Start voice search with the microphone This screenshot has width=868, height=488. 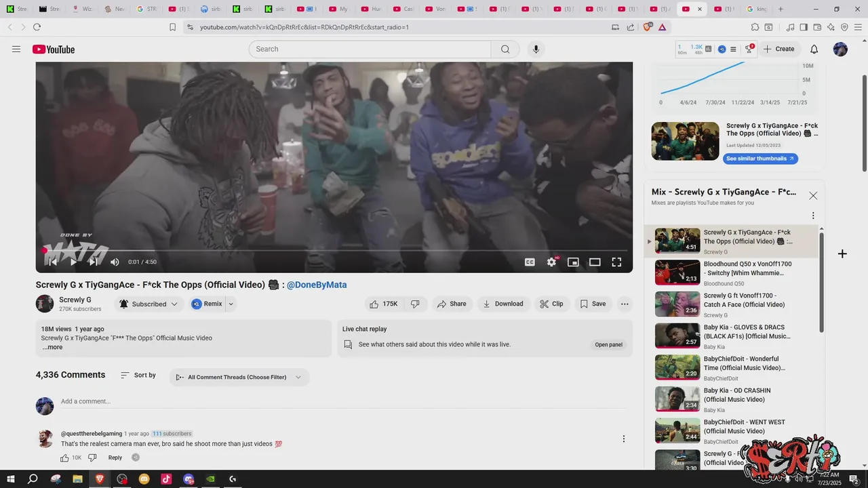pos(536,49)
